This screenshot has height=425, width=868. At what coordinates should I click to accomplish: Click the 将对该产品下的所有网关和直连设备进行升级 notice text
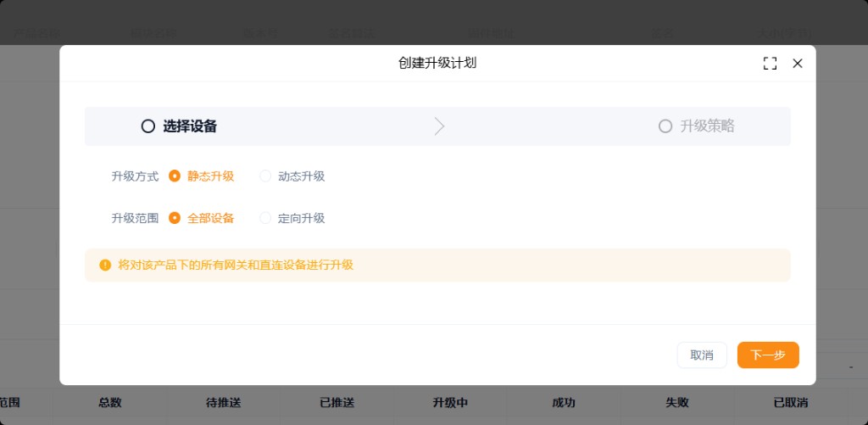[x=236, y=265]
